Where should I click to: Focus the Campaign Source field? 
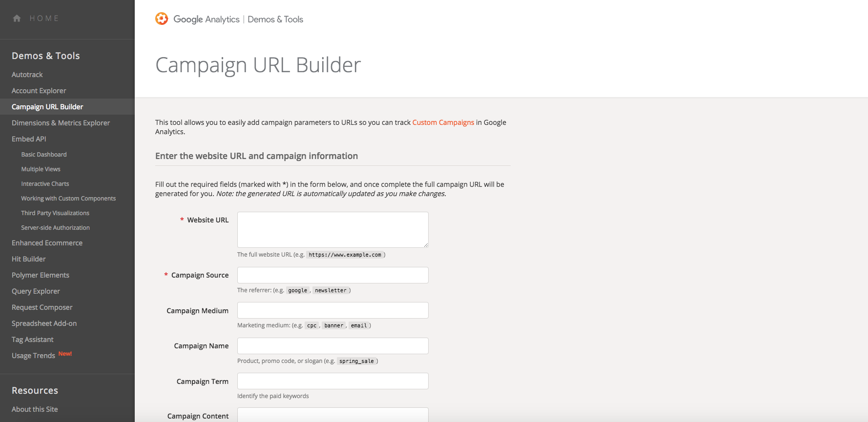point(333,275)
